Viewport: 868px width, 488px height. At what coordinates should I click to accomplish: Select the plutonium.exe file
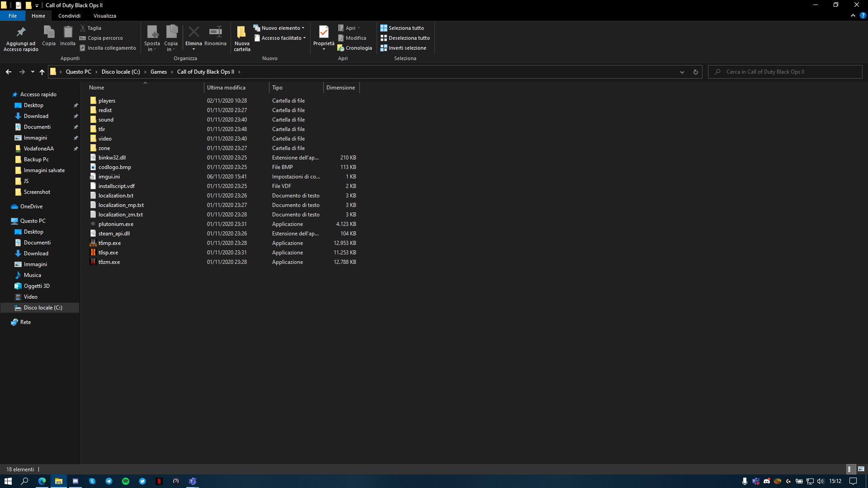[116, 224]
